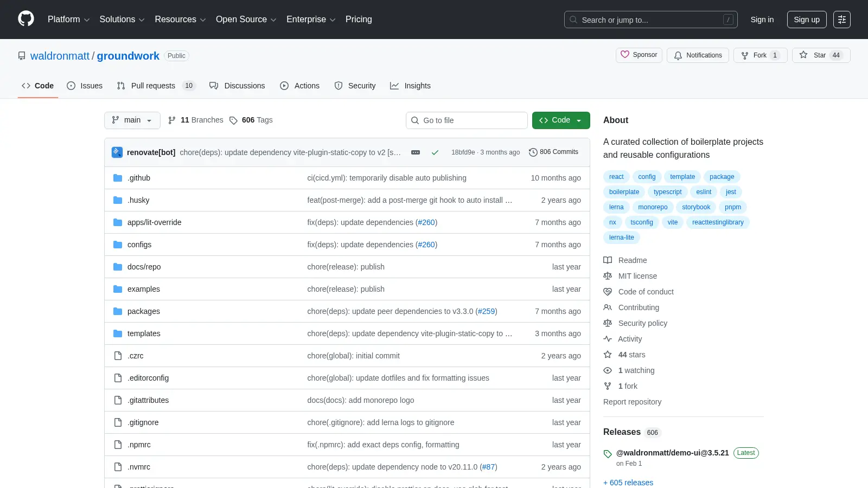The image size is (868, 488).
Task: Switch to the Issues tab
Action: (85, 86)
